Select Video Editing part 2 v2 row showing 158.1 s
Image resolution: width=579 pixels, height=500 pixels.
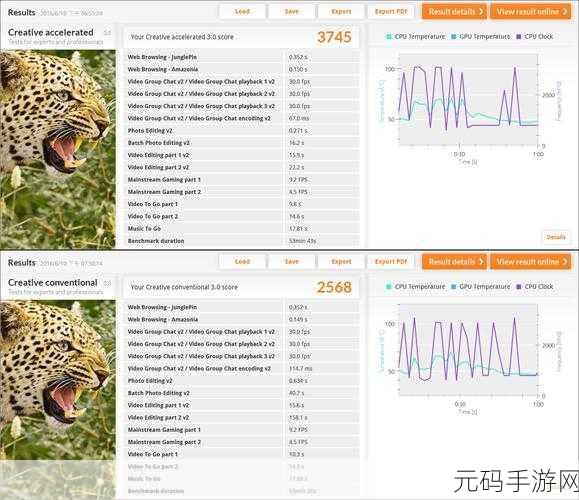point(242,417)
